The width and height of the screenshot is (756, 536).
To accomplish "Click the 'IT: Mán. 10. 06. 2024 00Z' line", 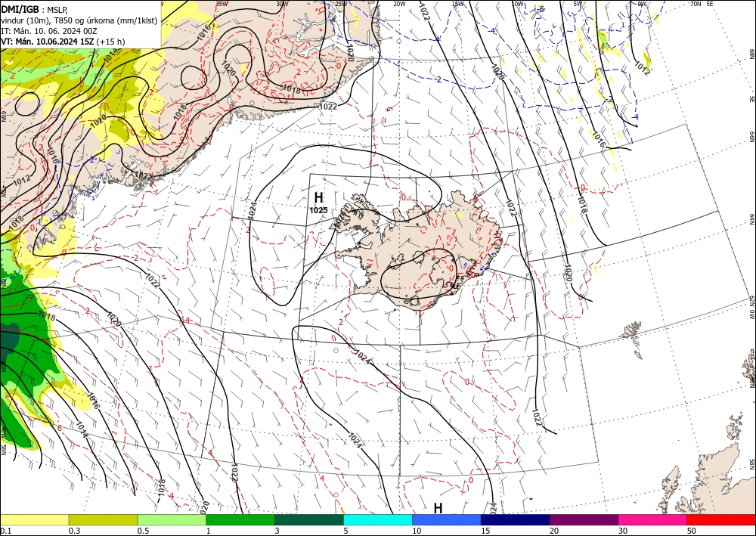I will tap(49, 31).
